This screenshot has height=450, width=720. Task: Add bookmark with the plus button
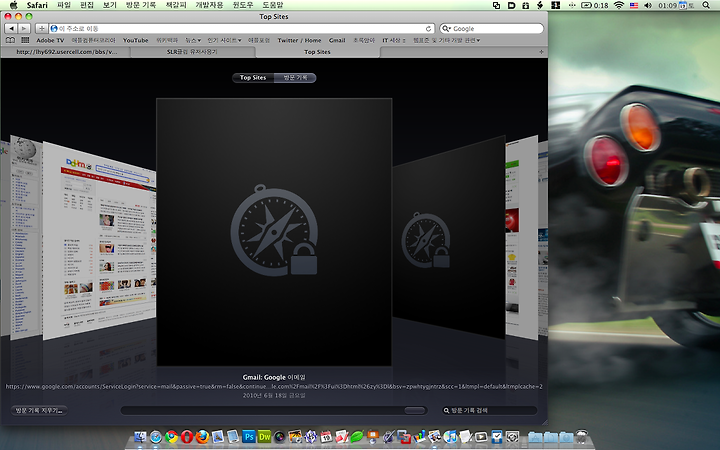(41, 28)
